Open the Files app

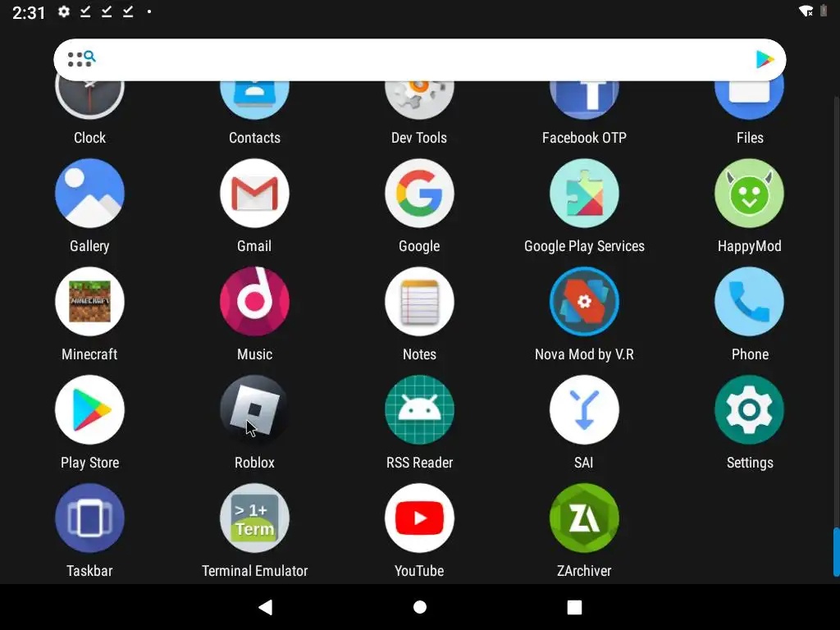point(750,101)
